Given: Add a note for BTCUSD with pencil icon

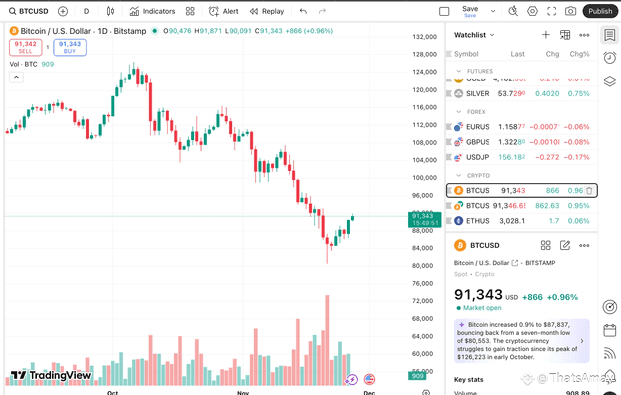Looking at the screenshot, I should pos(565,245).
